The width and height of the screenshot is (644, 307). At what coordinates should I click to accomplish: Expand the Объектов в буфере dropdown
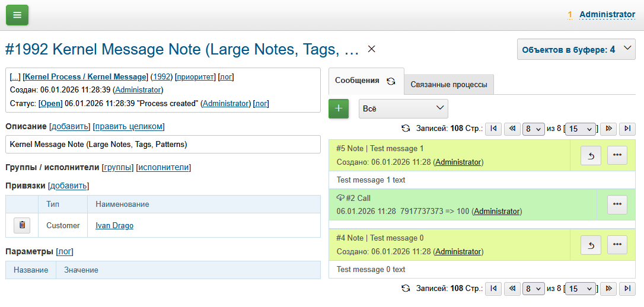coord(576,50)
